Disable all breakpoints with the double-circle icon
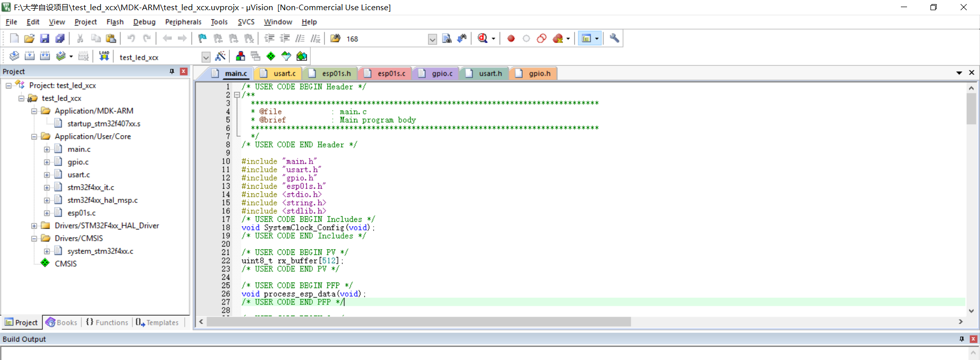Image resolution: width=980 pixels, height=360 pixels. click(542, 38)
